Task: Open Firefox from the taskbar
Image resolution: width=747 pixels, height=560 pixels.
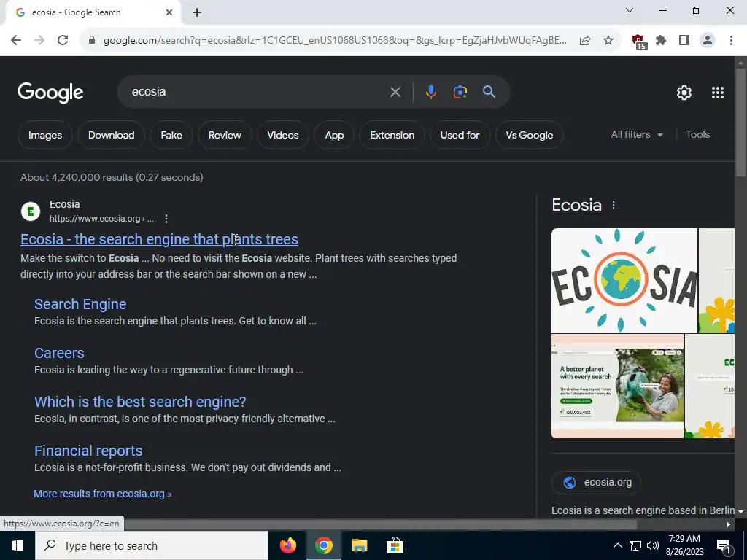Action: [287, 545]
